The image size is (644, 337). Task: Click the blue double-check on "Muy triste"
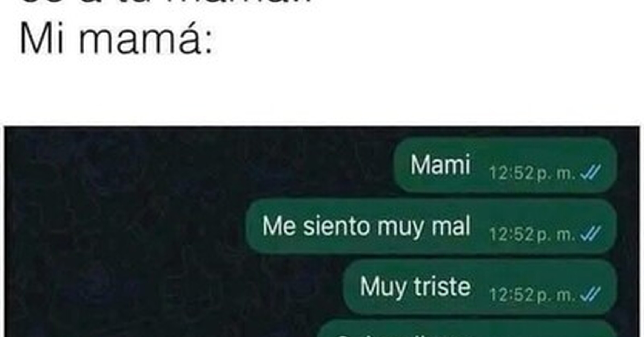click(591, 294)
